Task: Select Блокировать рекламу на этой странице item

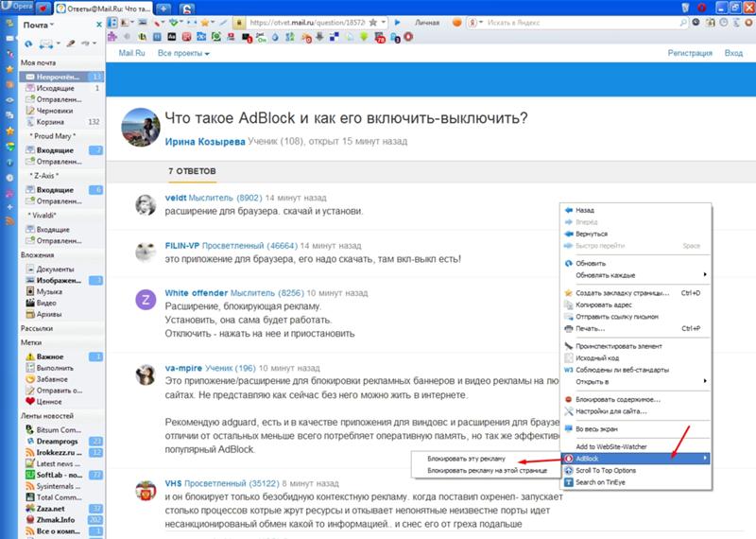Action: [486, 471]
